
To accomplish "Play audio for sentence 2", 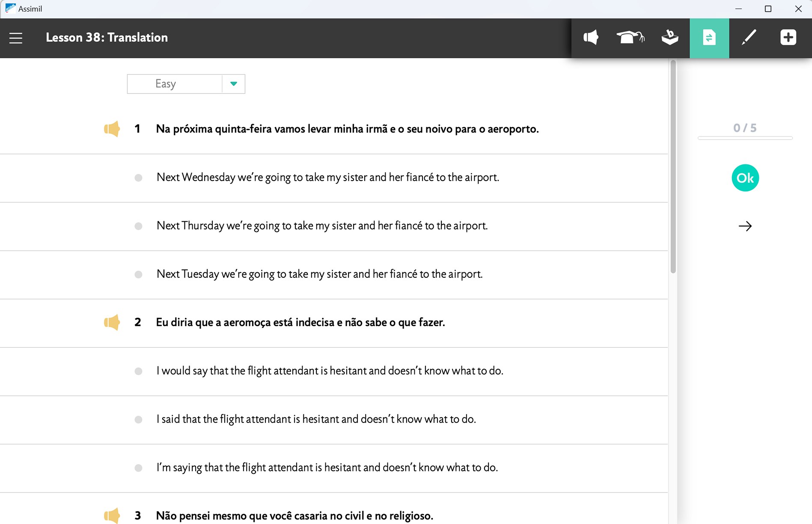I will (x=112, y=322).
